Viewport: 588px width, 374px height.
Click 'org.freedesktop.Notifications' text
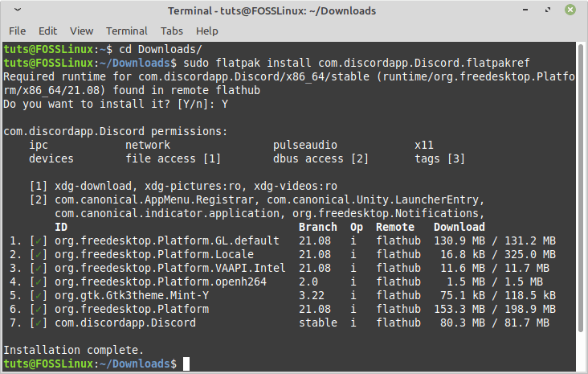point(386,213)
